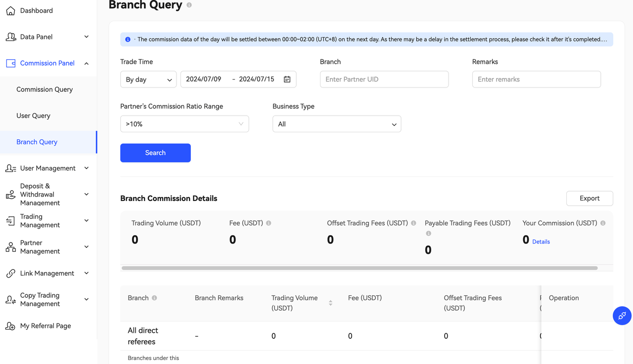
Task: Click info icon beside Fee (USDT) summary
Action: tap(269, 223)
